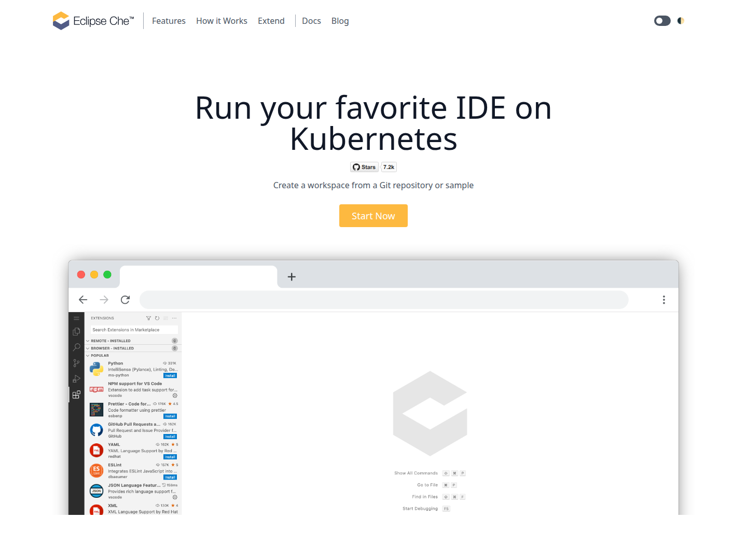Open the 7.2k stargazers count
This screenshot has height=560, width=747.
click(x=389, y=167)
